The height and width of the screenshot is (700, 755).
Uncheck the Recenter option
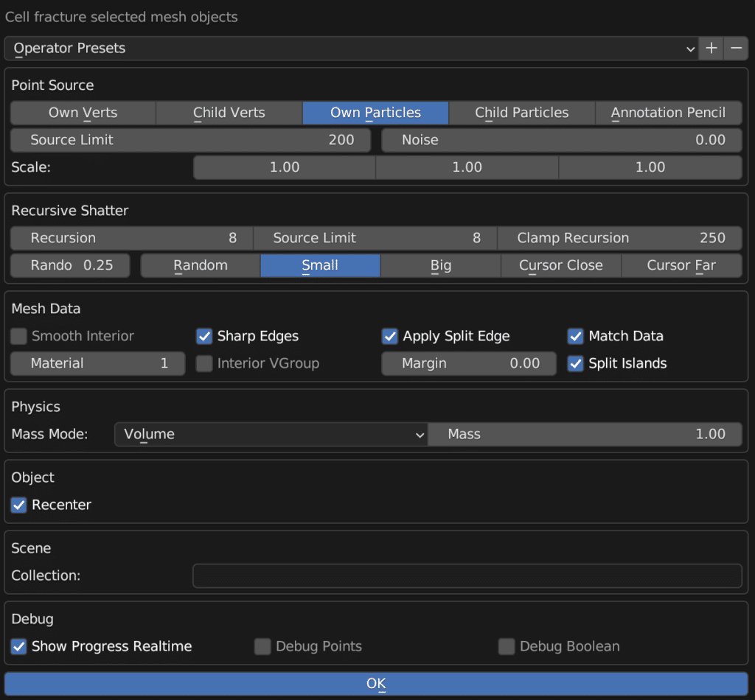[18, 505]
